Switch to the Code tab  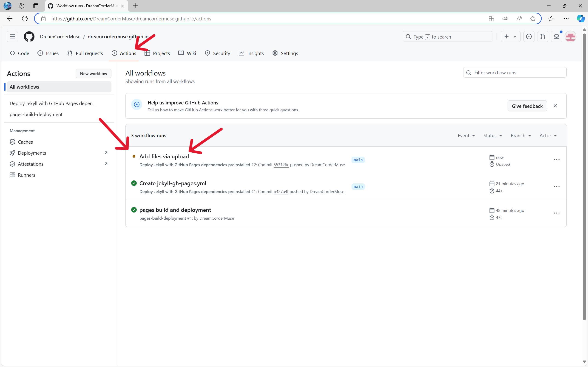[x=20, y=53]
